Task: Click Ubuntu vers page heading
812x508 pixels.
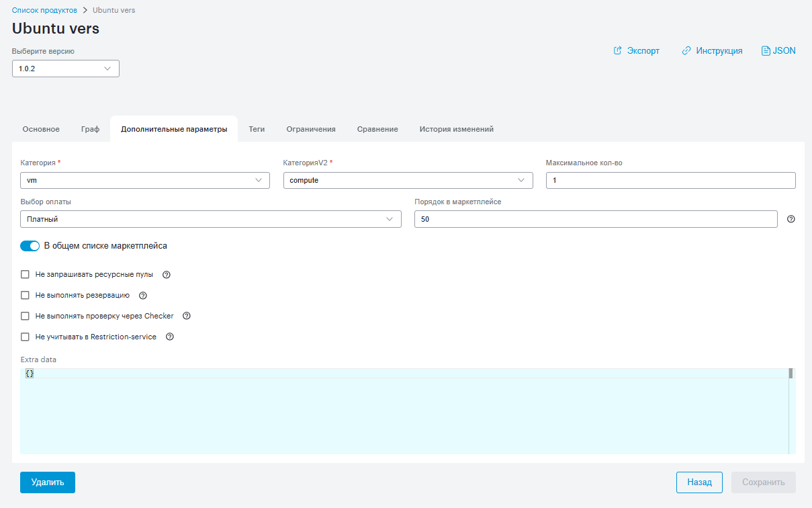Action: (x=56, y=28)
